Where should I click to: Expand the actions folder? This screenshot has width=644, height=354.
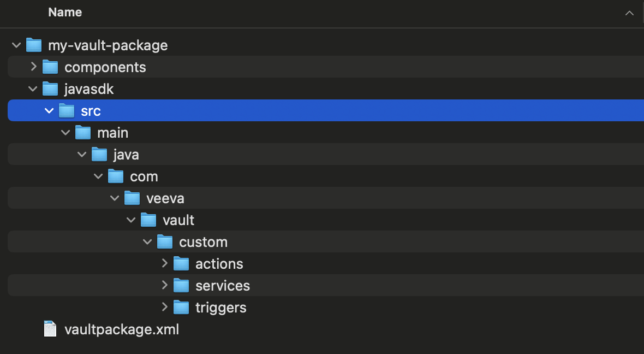[164, 263]
